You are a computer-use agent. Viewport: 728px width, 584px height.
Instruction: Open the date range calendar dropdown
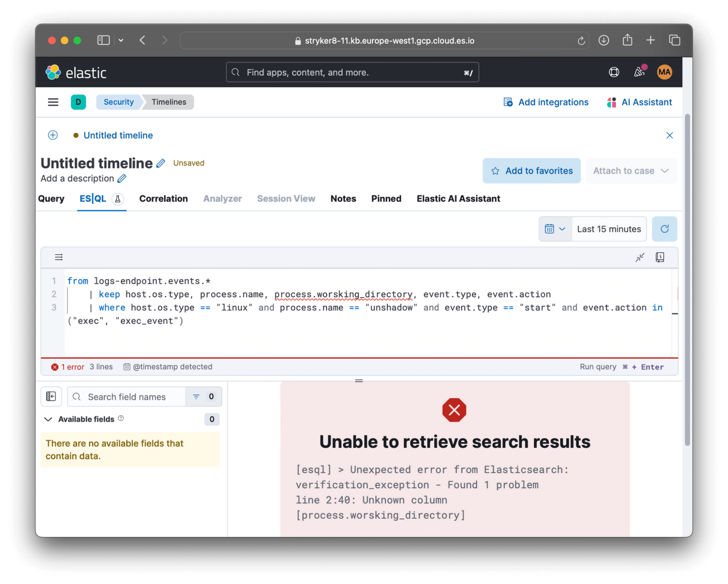(x=555, y=228)
